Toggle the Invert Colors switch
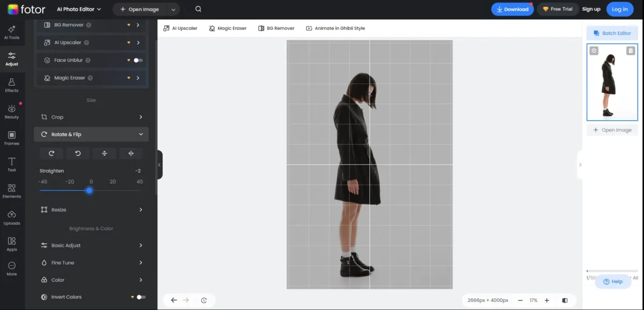Image resolution: width=644 pixels, height=310 pixels. pyautogui.click(x=141, y=297)
